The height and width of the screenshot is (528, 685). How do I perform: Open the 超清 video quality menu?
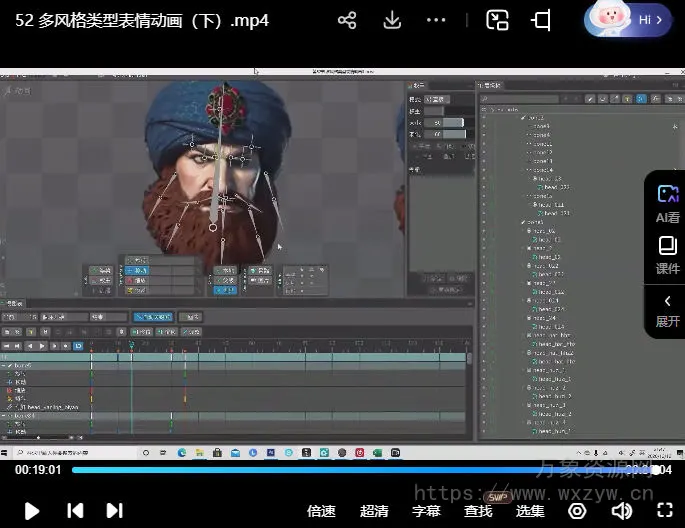[374, 511]
